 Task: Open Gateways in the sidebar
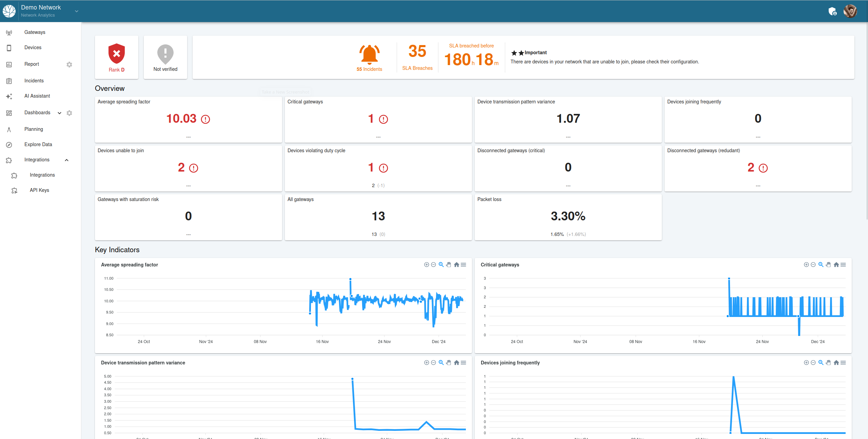[x=35, y=32]
